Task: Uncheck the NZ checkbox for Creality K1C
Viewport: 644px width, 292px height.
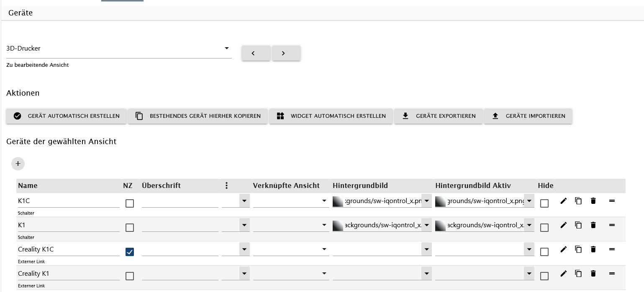Action: tap(130, 252)
